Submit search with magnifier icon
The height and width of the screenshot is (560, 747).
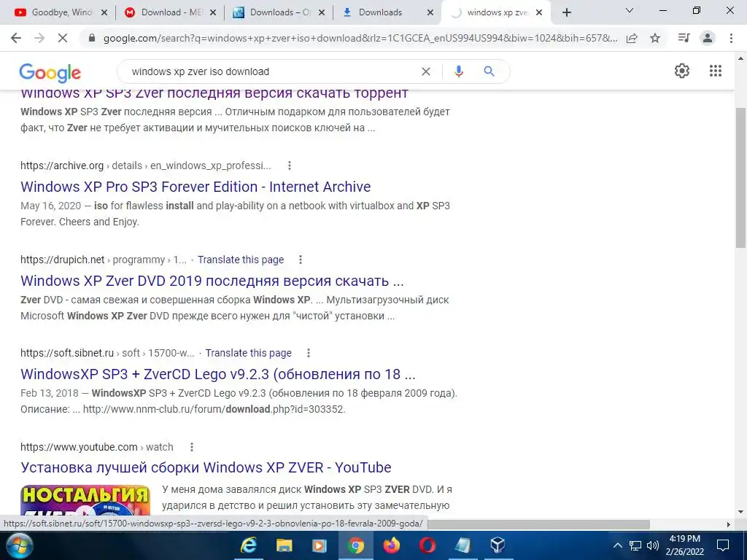(x=489, y=71)
